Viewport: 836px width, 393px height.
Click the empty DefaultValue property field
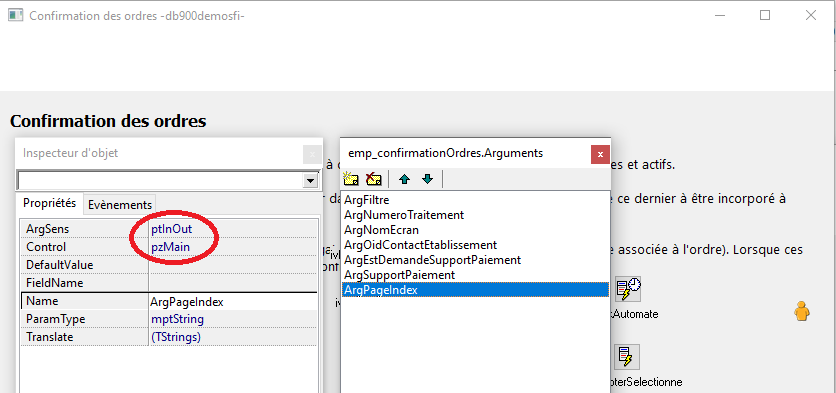click(233, 265)
